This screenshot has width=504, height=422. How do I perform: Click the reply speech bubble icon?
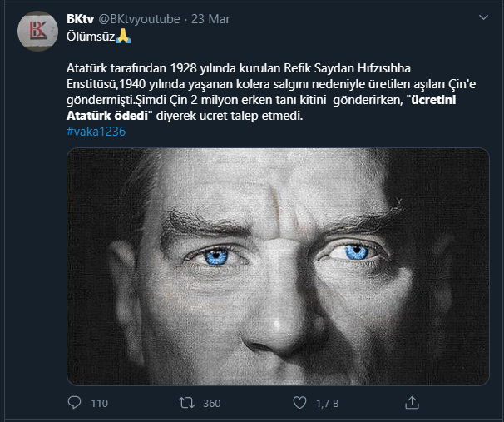click(x=74, y=404)
